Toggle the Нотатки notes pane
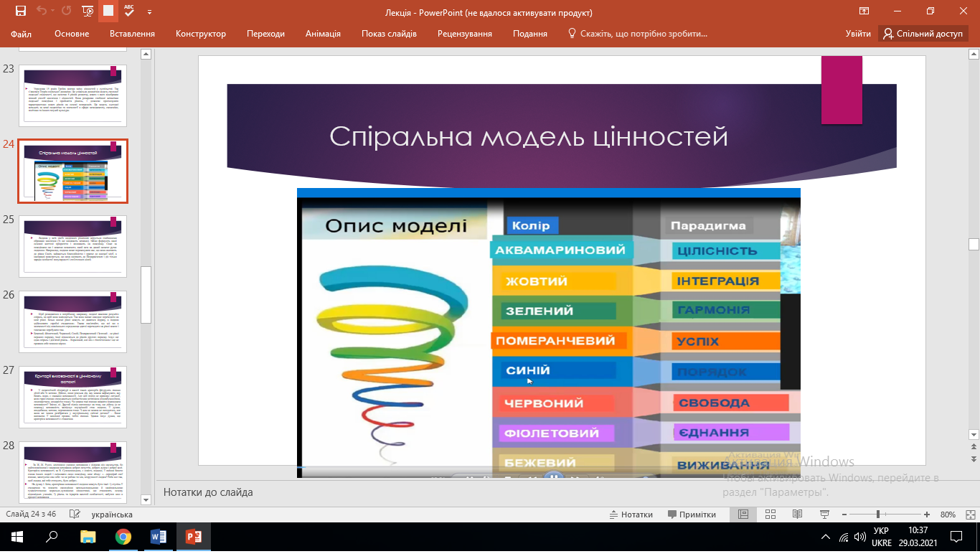 [631, 515]
